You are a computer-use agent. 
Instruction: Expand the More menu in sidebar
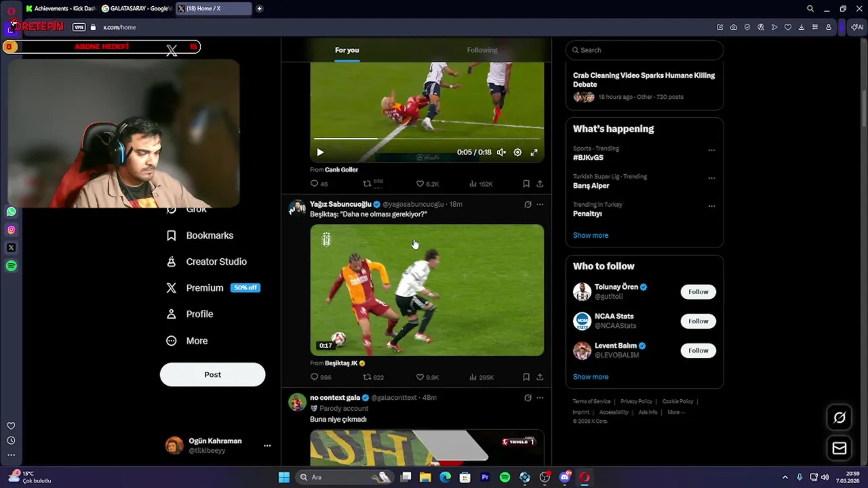tap(187, 341)
